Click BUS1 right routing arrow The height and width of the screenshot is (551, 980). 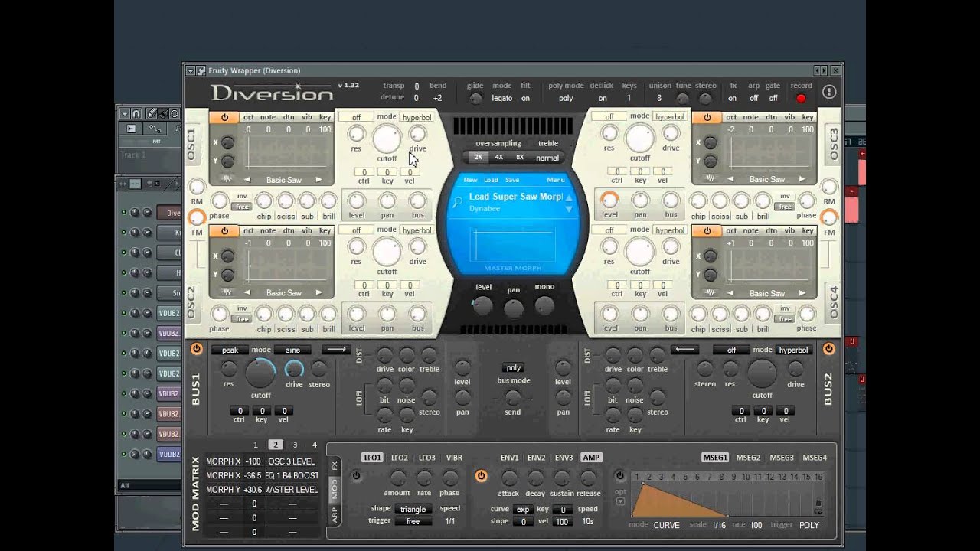coord(335,350)
